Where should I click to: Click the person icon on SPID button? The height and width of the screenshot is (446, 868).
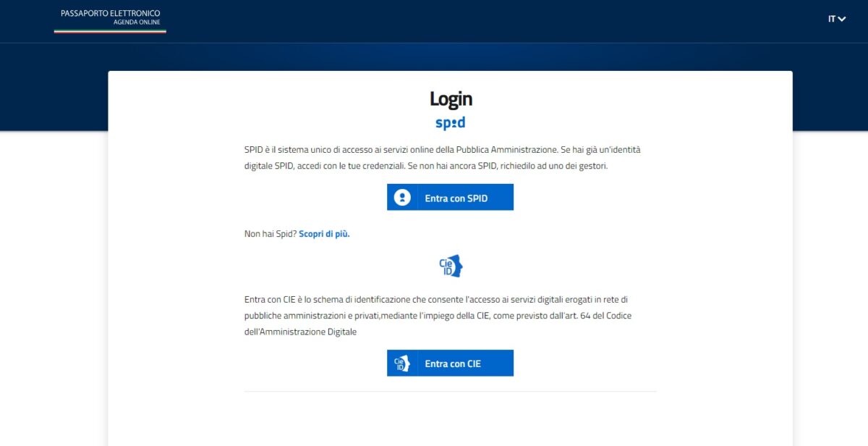click(x=402, y=198)
